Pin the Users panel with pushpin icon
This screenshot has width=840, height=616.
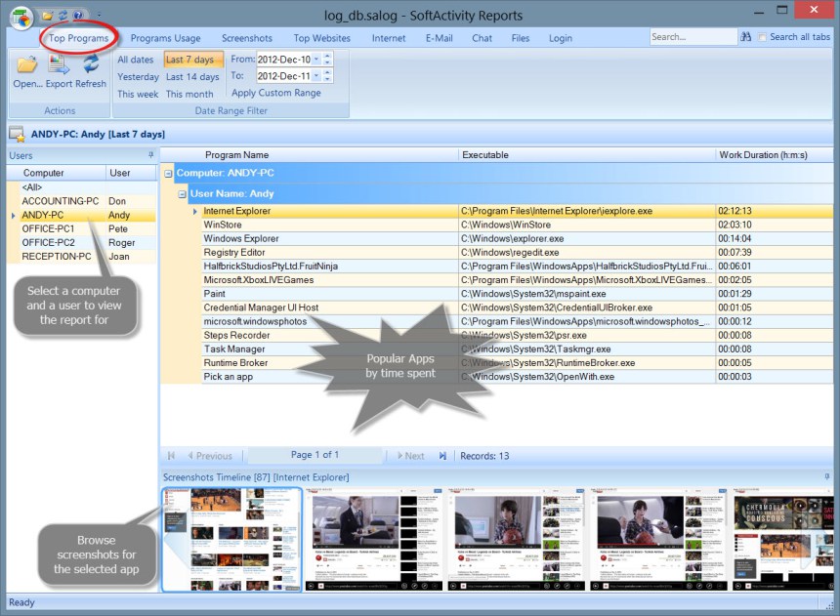tap(150, 155)
